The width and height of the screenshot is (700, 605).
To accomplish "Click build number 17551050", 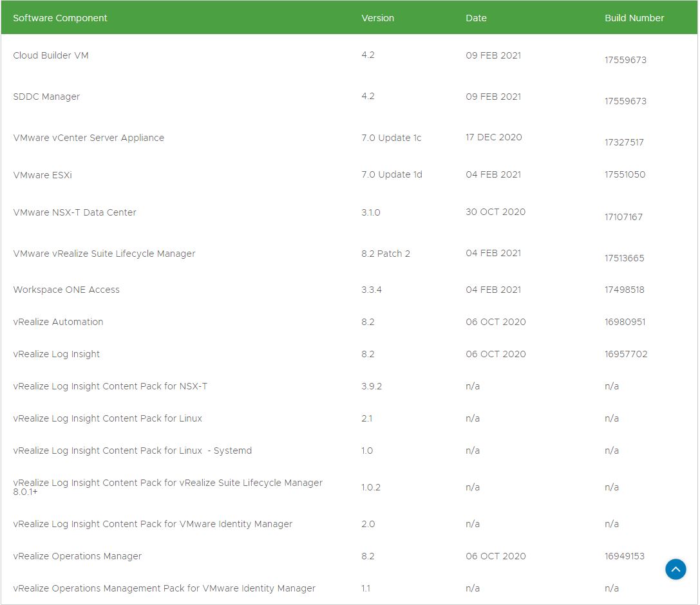I will 625,174.
